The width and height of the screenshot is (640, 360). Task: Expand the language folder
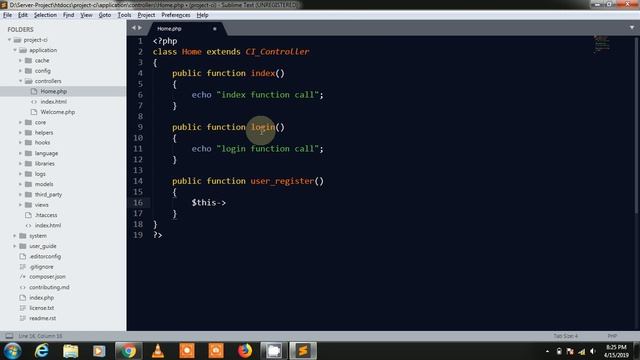[20, 153]
